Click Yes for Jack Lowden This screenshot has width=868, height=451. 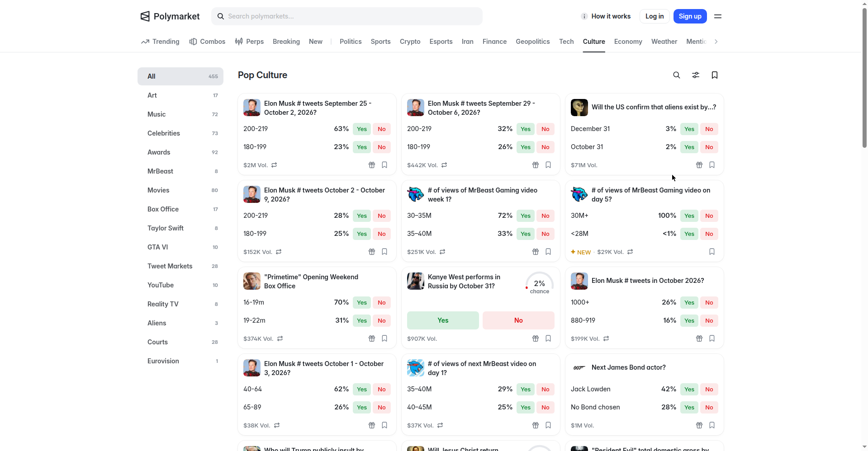point(689,389)
